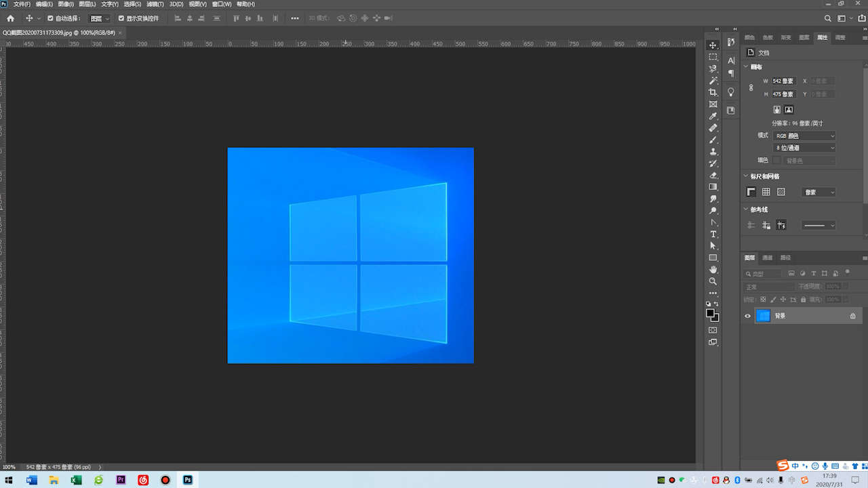Viewport: 868px width, 488px height.
Task: Select the Eraser tool
Action: (713, 176)
